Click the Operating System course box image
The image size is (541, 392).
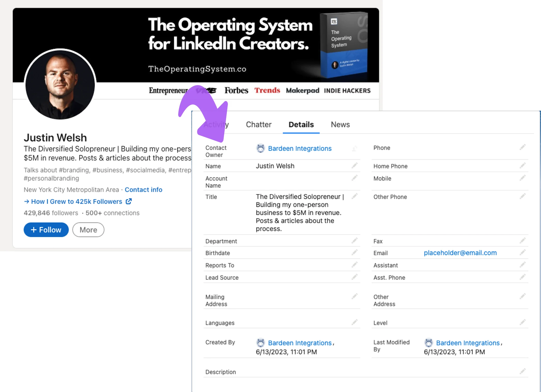(x=344, y=45)
